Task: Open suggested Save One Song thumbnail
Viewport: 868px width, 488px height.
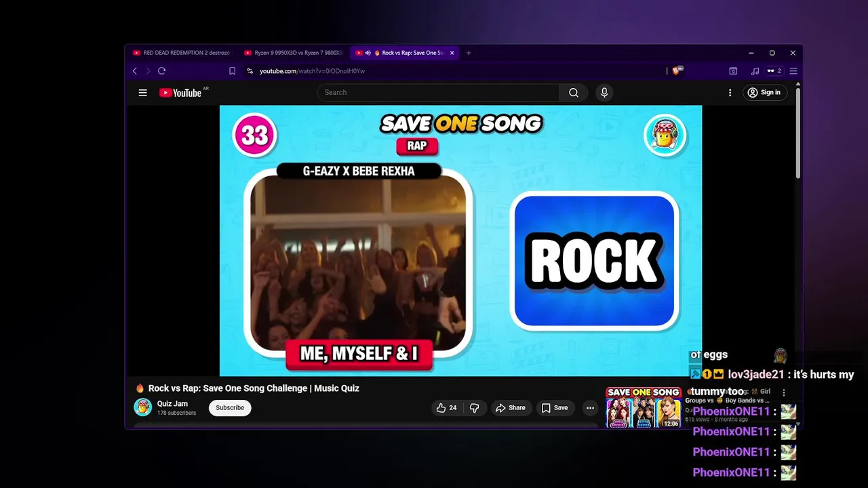Action: pos(643,407)
